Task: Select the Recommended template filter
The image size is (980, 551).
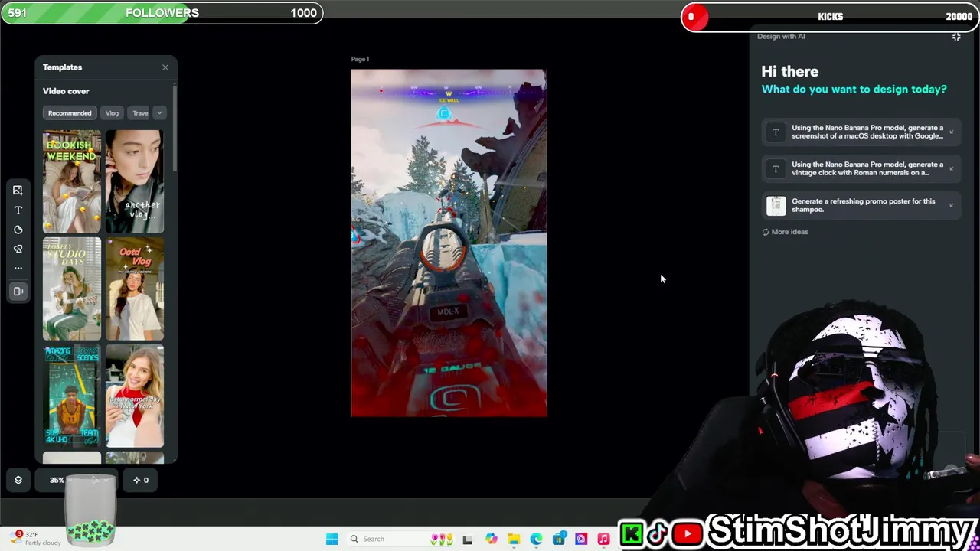Action: pos(70,113)
